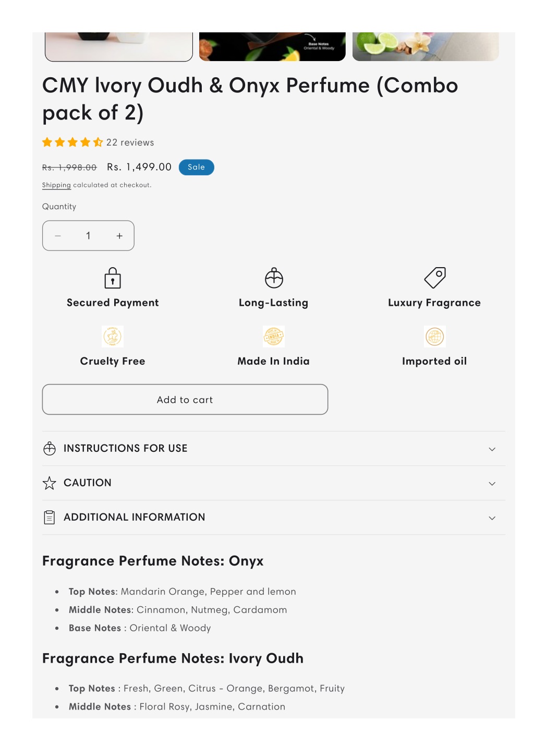Expand the Instructions For Use chevron
534x756 pixels.
pyautogui.click(x=492, y=449)
